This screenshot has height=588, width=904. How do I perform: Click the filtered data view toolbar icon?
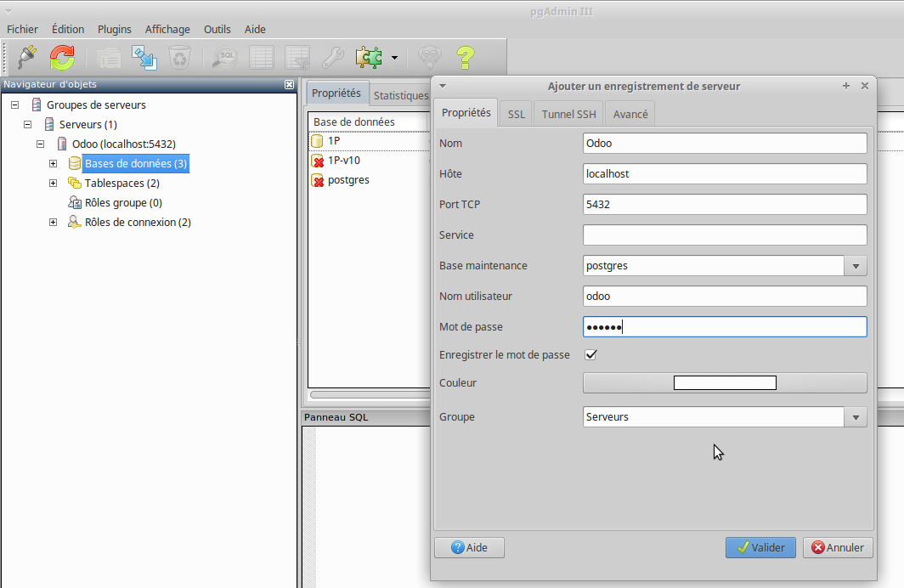(x=297, y=58)
